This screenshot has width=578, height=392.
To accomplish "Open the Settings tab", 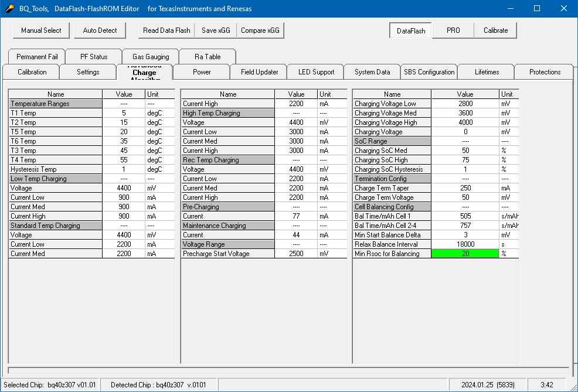I will (88, 72).
